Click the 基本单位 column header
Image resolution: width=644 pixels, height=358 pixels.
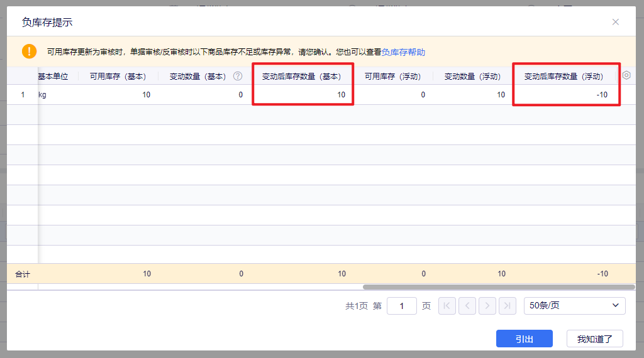(53, 77)
